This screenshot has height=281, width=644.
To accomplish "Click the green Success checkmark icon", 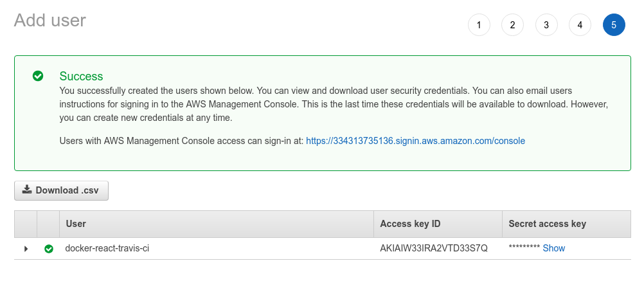I will (38, 76).
